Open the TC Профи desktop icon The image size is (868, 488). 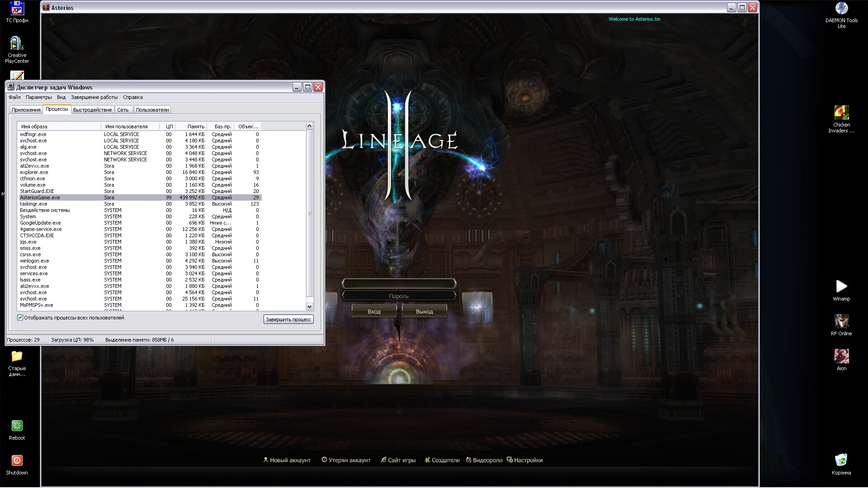[17, 12]
